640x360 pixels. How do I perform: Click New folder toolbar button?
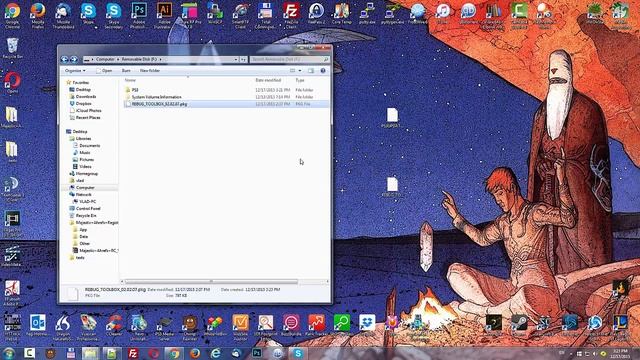point(150,71)
